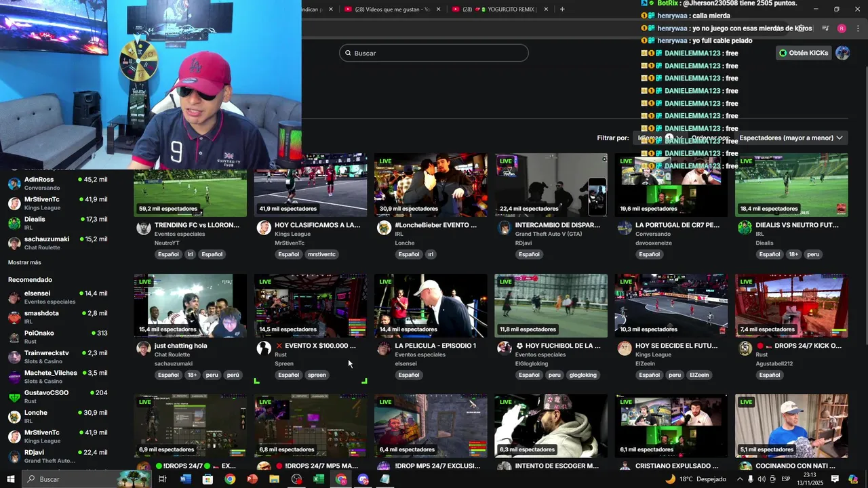
Task: Open #LoncheBieber EVENTO stream thumbnail
Action: 431,185
